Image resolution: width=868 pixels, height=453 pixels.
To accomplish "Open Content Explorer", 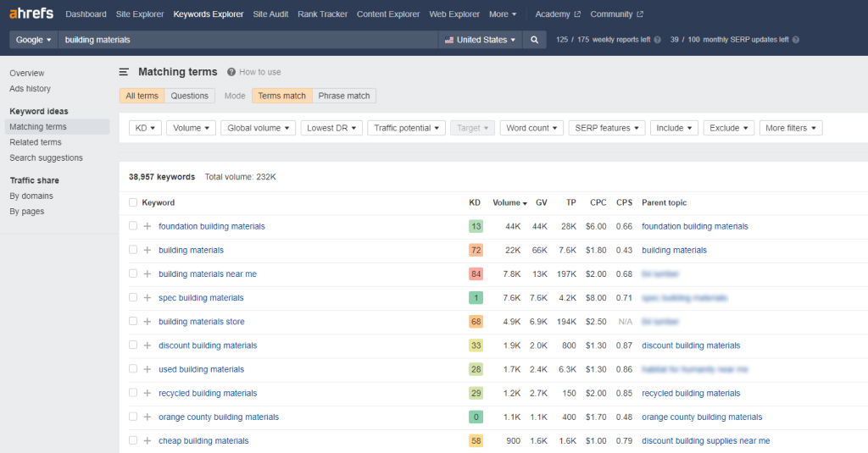I will (388, 14).
